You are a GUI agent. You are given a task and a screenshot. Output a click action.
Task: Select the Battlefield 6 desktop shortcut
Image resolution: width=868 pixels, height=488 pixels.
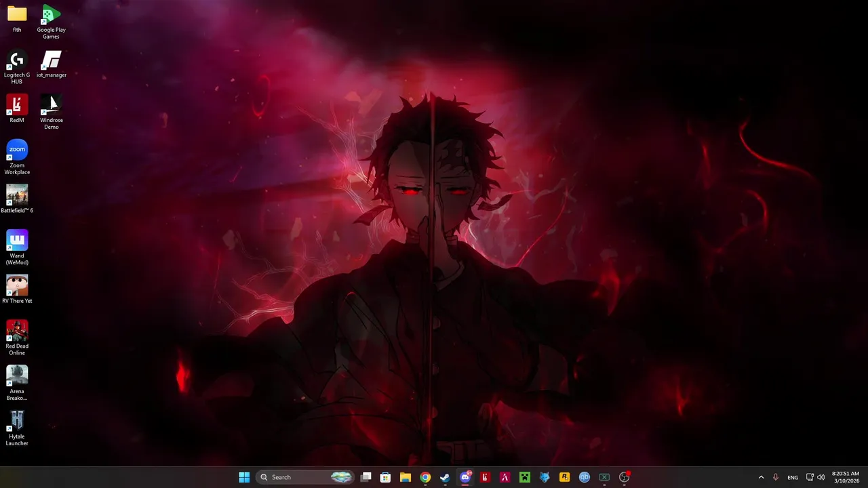click(17, 199)
